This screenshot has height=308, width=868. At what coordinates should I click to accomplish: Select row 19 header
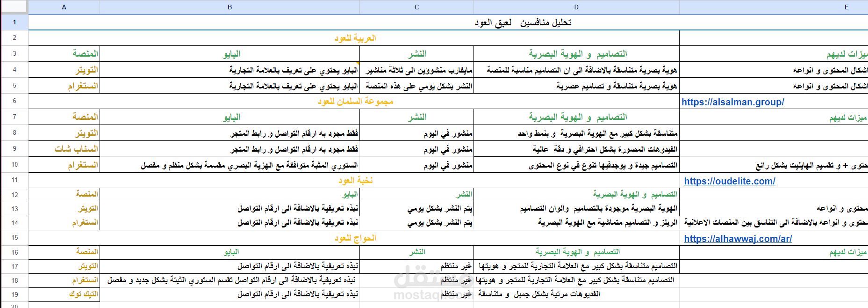(x=14, y=294)
